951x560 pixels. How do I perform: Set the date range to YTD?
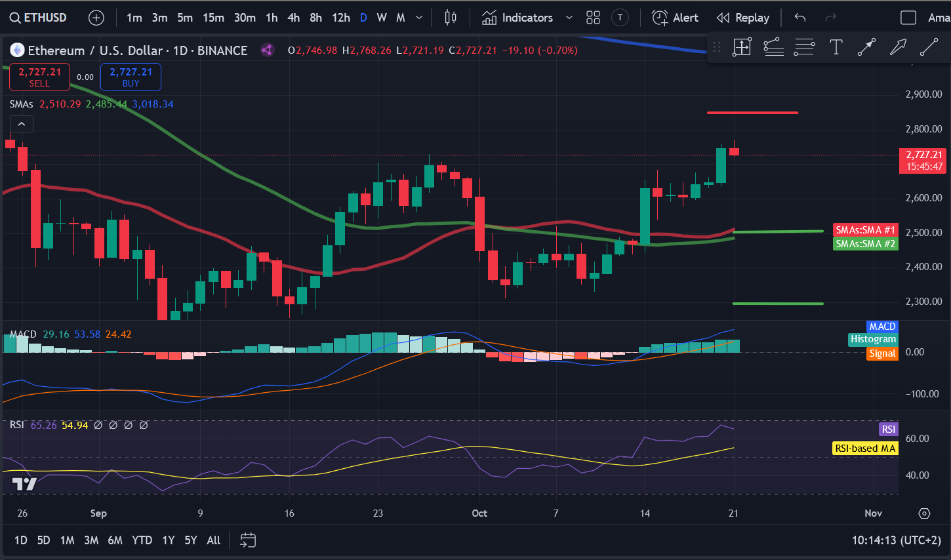(x=142, y=540)
